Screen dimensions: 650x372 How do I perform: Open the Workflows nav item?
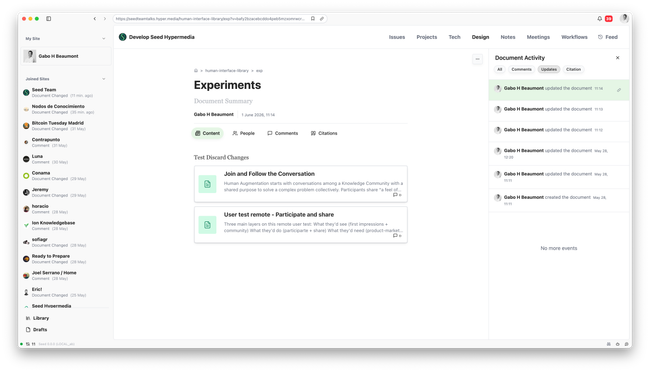coord(574,37)
